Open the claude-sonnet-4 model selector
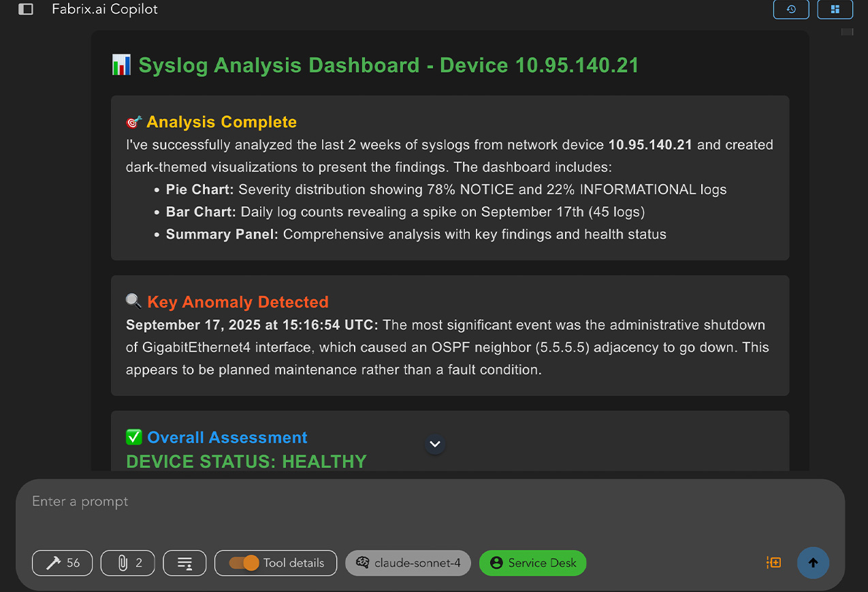This screenshot has width=868, height=592. [x=408, y=563]
